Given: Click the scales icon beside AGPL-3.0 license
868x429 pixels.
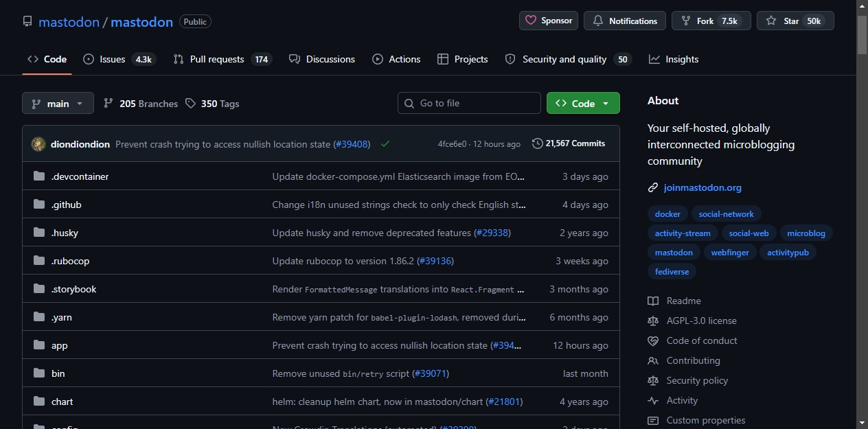Looking at the screenshot, I should pos(653,321).
